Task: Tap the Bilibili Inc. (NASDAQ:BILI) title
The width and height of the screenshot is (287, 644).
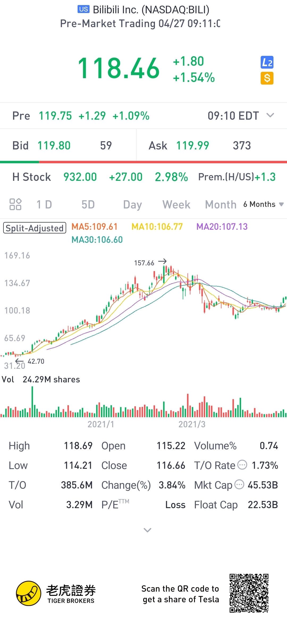Action: click(151, 10)
